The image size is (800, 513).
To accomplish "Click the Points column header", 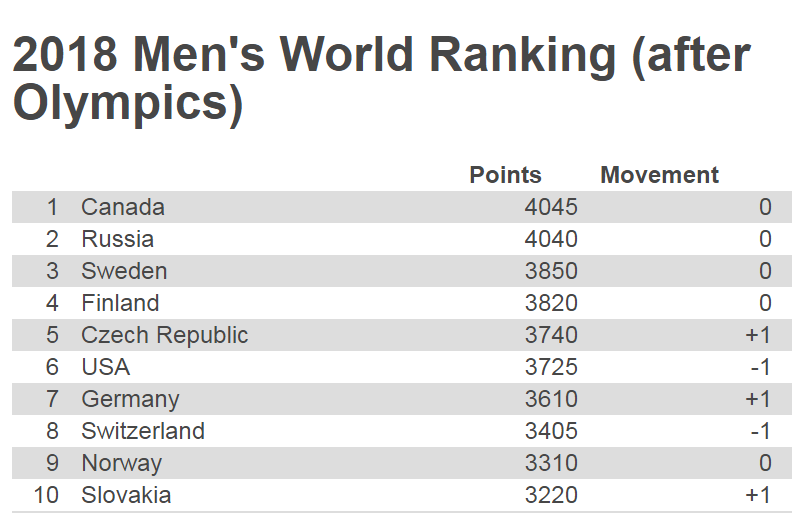I will [505, 175].
